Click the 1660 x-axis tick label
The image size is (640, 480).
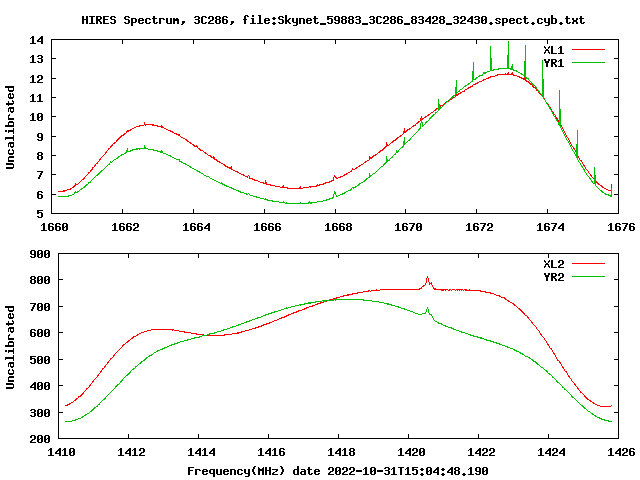click(54, 227)
